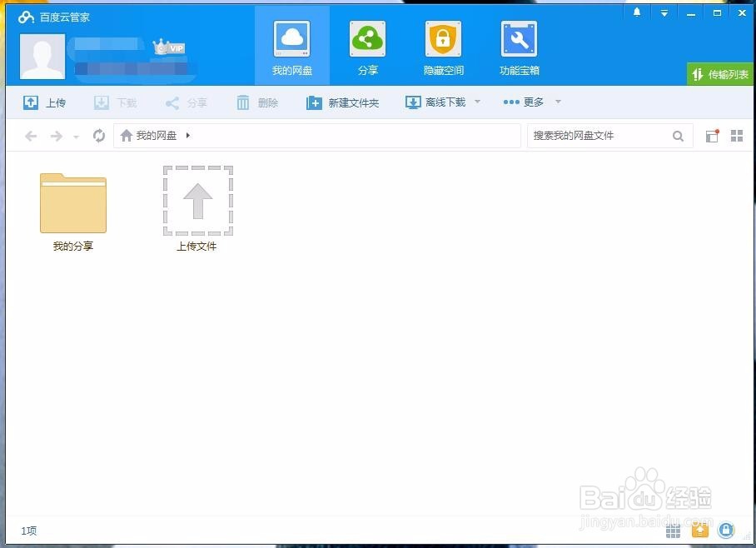
Task: Click the 分享 share toolbar button
Action: pos(187,102)
